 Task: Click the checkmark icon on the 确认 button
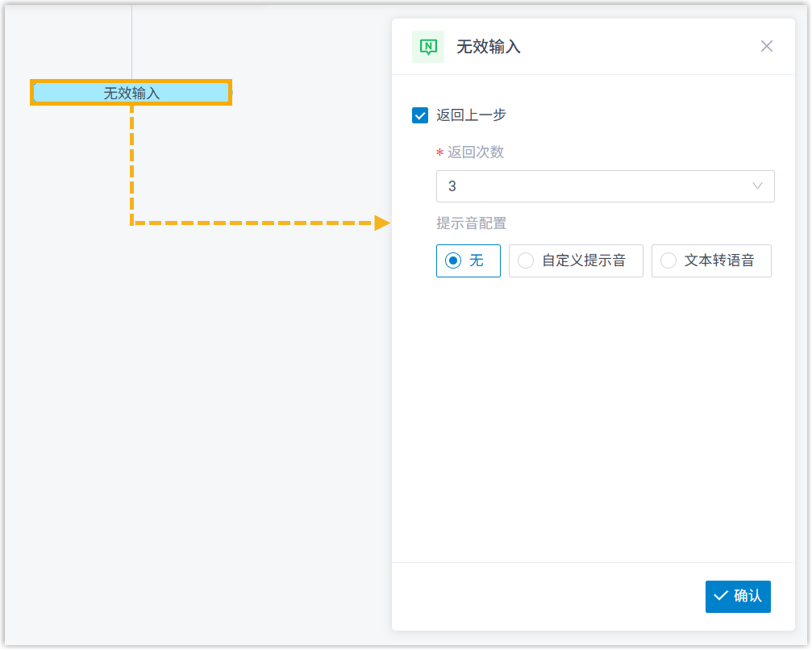[x=720, y=596]
